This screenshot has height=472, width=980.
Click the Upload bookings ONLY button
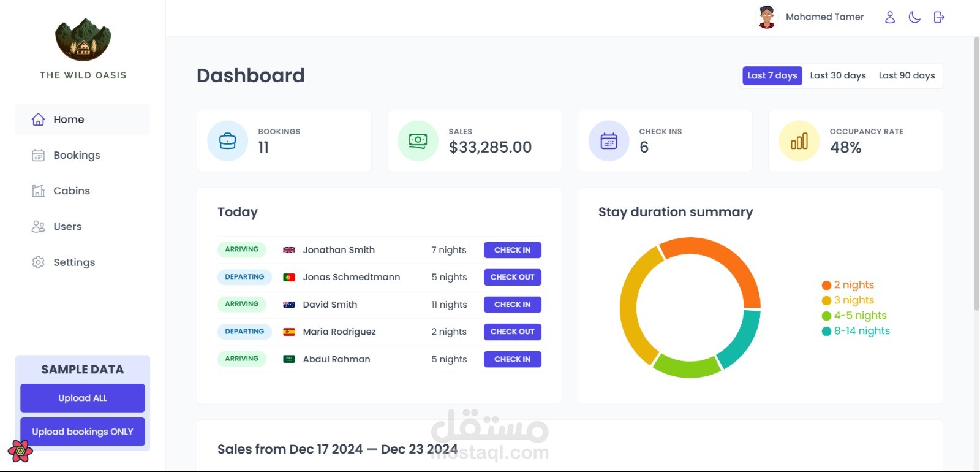tap(83, 432)
